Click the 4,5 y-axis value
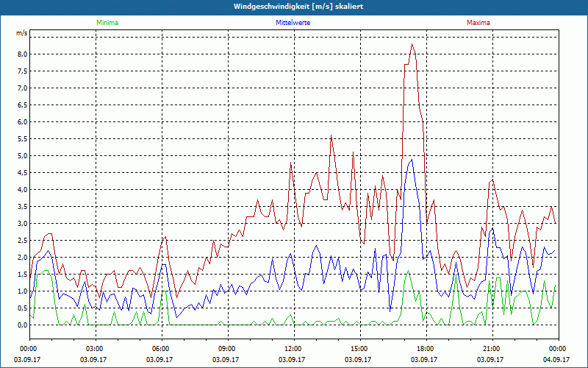588x368 pixels. click(x=23, y=172)
